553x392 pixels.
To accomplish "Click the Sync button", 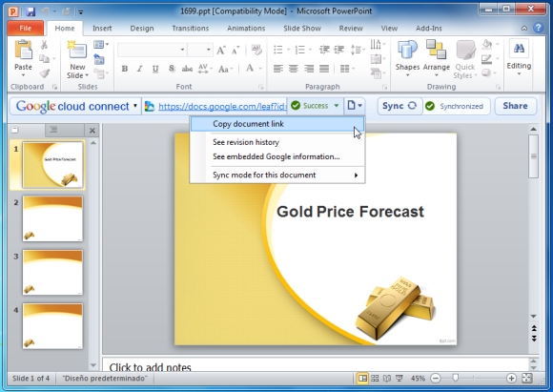I will [x=399, y=106].
